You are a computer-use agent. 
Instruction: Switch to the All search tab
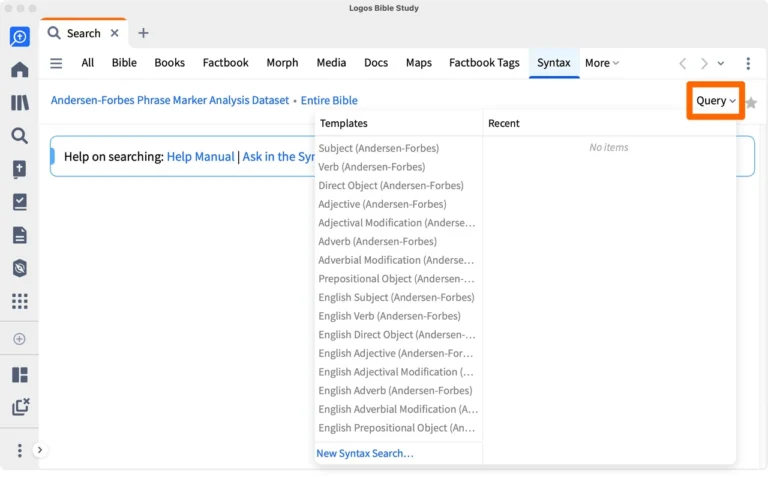tap(88, 63)
